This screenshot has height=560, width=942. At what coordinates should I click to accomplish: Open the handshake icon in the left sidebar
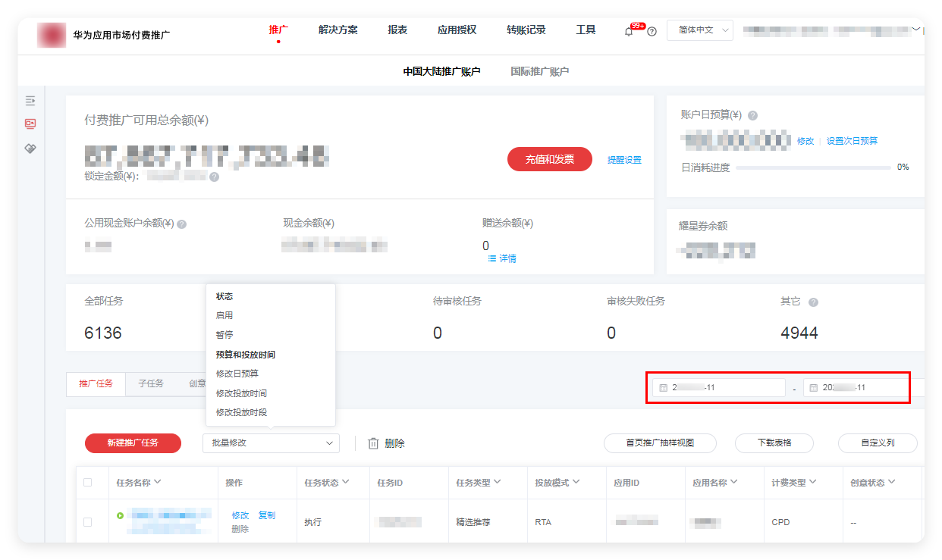30,148
